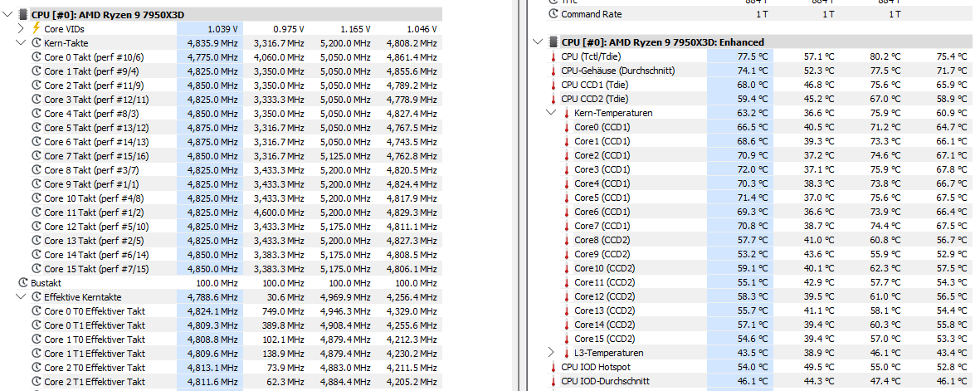The image size is (980, 391).
Task: Click the thermometer icon of CPU IOD Hotspot
Action: [553, 367]
